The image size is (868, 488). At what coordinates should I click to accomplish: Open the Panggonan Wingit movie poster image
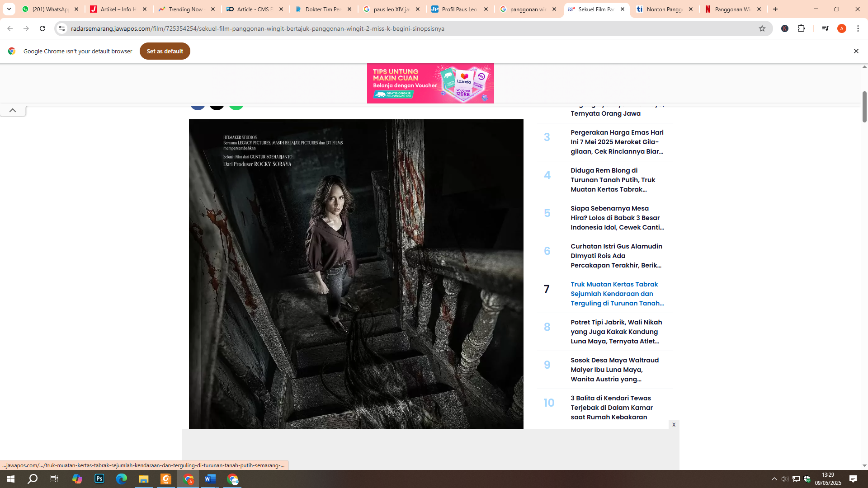pyautogui.click(x=356, y=274)
